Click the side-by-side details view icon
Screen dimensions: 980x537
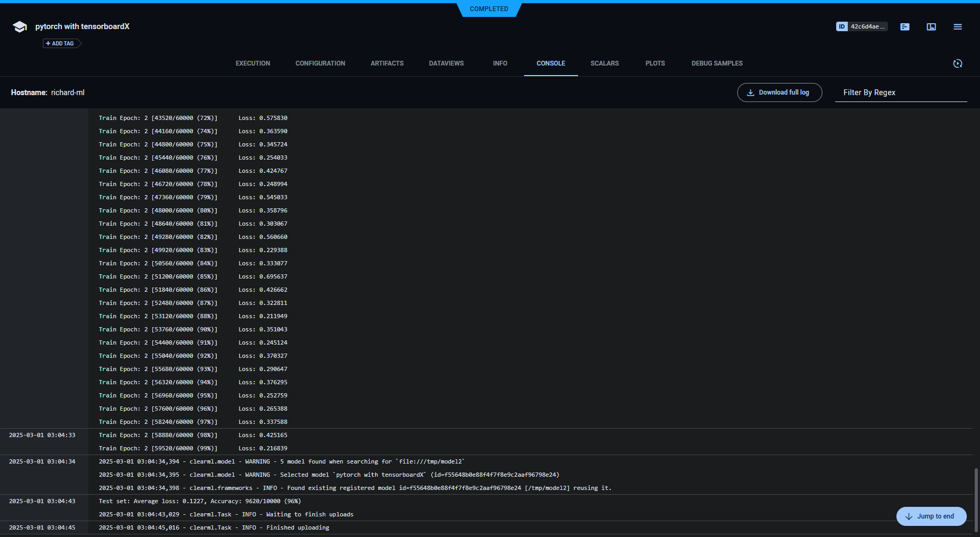(x=931, y=26)
